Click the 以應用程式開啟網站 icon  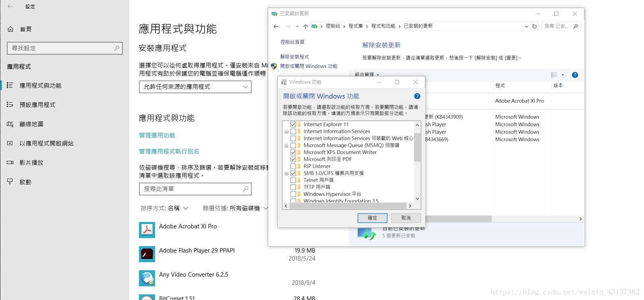pos(10,143)
